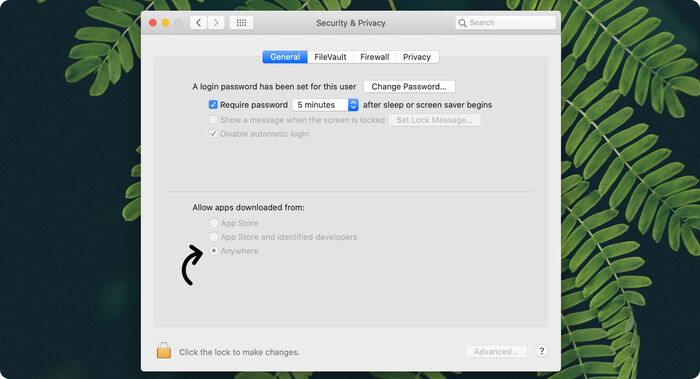700x379 pixels.
Task: Go back with the left chevron button
Action: [x=198, y=23]
